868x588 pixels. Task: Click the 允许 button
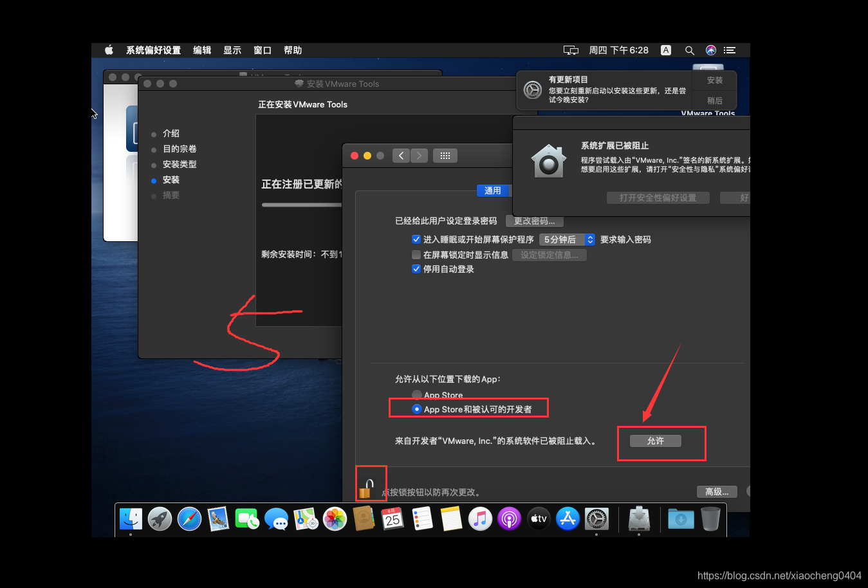pos(655,441)
